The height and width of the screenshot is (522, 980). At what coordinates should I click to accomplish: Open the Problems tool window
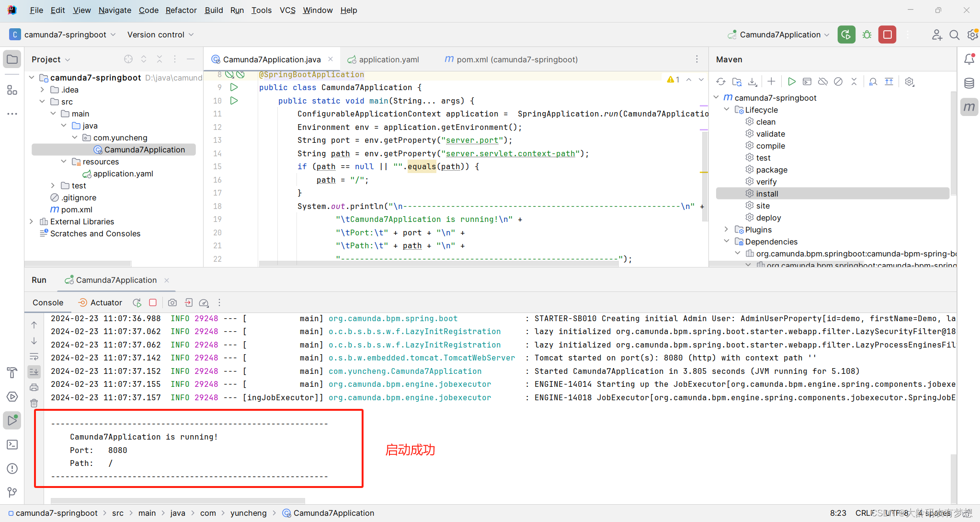(x=12, y=468)
